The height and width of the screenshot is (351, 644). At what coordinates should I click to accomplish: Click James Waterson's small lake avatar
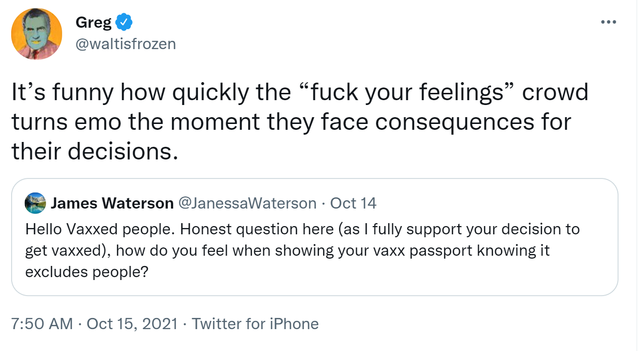pos(36,203)
